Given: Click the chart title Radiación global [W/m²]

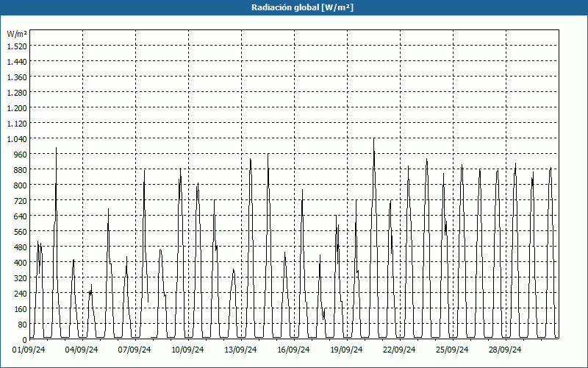Looking at the screenshot, I should click(294, 7).
